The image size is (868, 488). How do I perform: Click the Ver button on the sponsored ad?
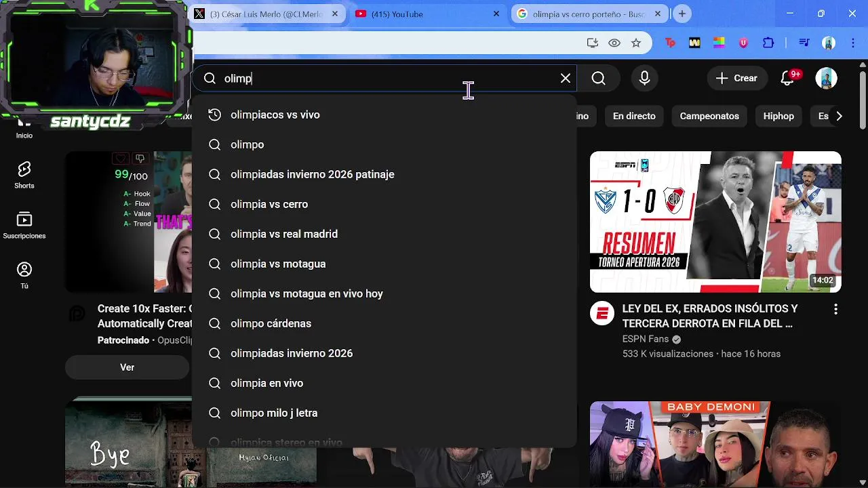tap(127, 367)
